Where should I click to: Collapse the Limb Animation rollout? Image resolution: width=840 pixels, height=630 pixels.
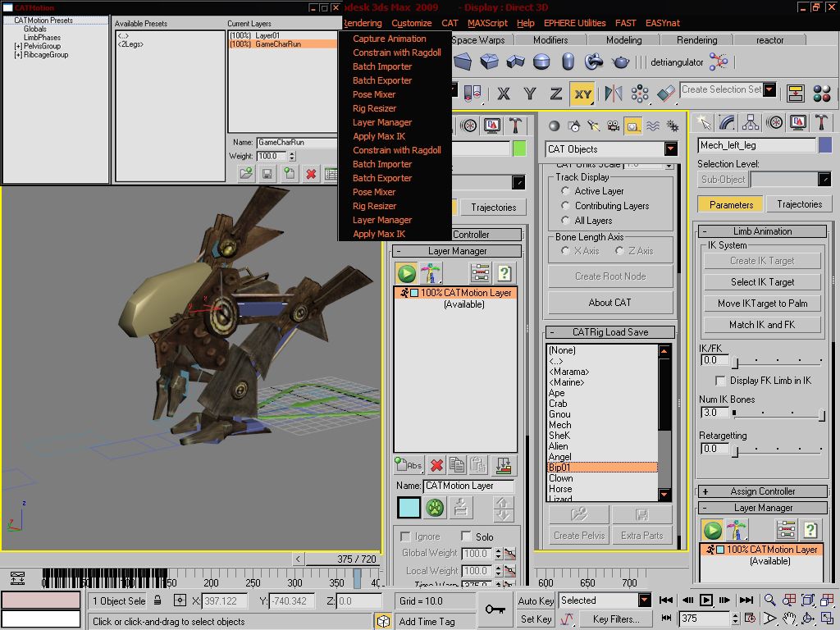(x=763, y=231)
